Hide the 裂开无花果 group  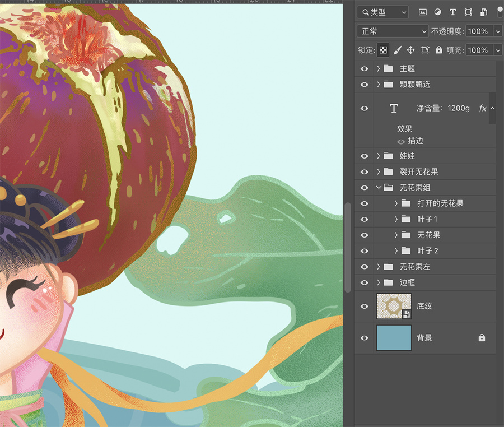point(364,171)
